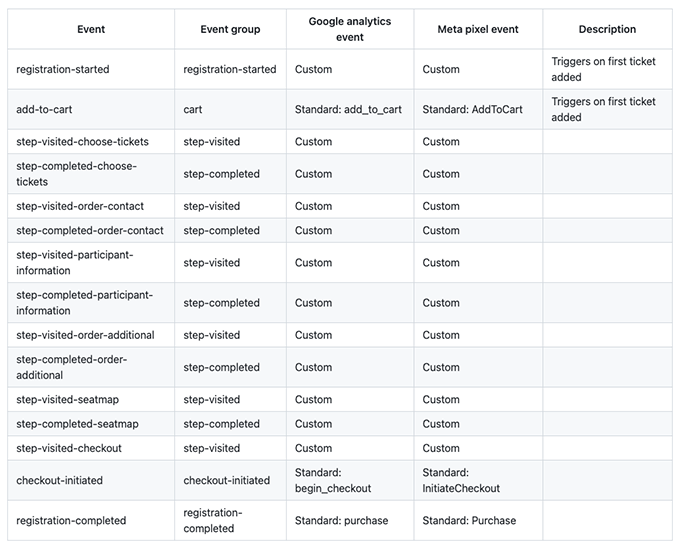Image resolution: width=680 pixels, height=546 pixels.
Task: Click the "step-completed-order-contact" event cell
Action: (x=90, y=231)
